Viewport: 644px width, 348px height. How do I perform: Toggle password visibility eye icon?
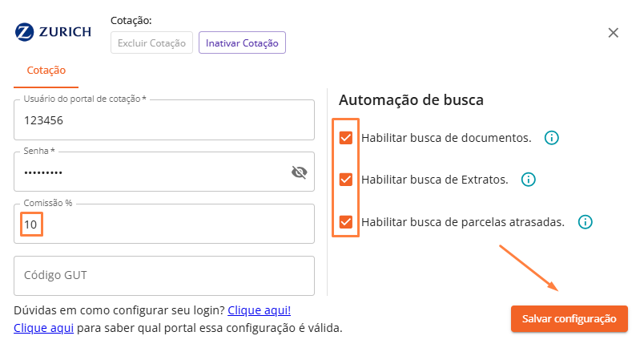pyautogui.click(x=300, y=172)
